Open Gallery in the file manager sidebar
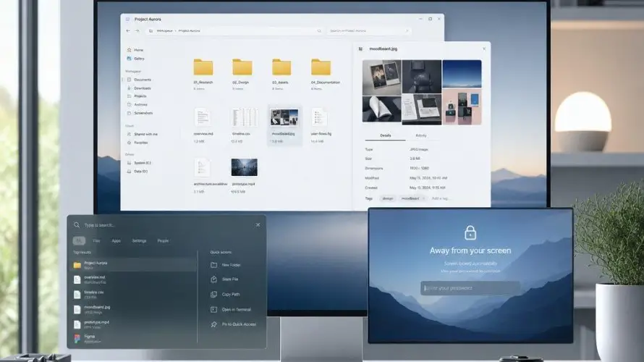This screenshot has width=644, height=362. pyautogui.click(x=135, y=59)
